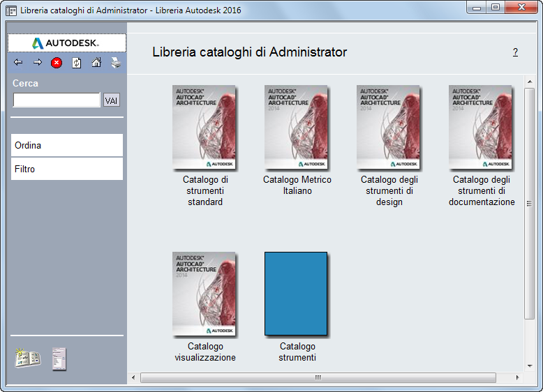Print with the printer icon

pyautogui.click(x=116, y=63)
